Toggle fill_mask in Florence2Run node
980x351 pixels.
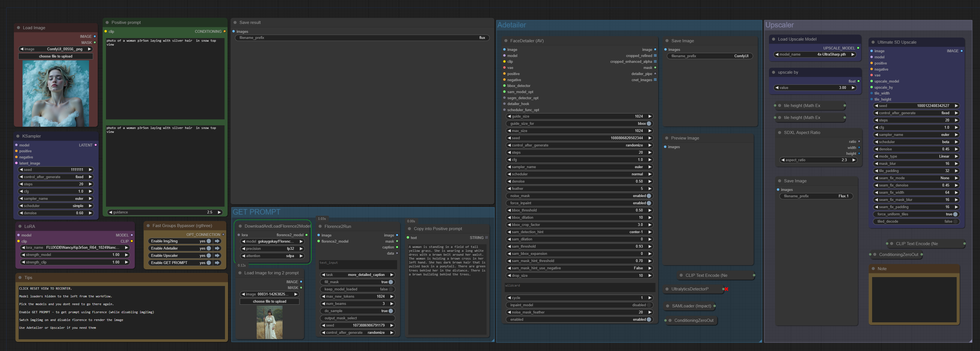(x=390, y=282)
